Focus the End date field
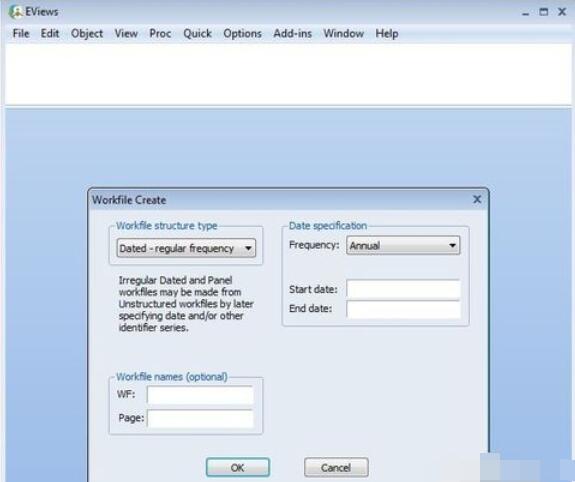The width and height of the screenshot is (575, 482). point(403,310)
